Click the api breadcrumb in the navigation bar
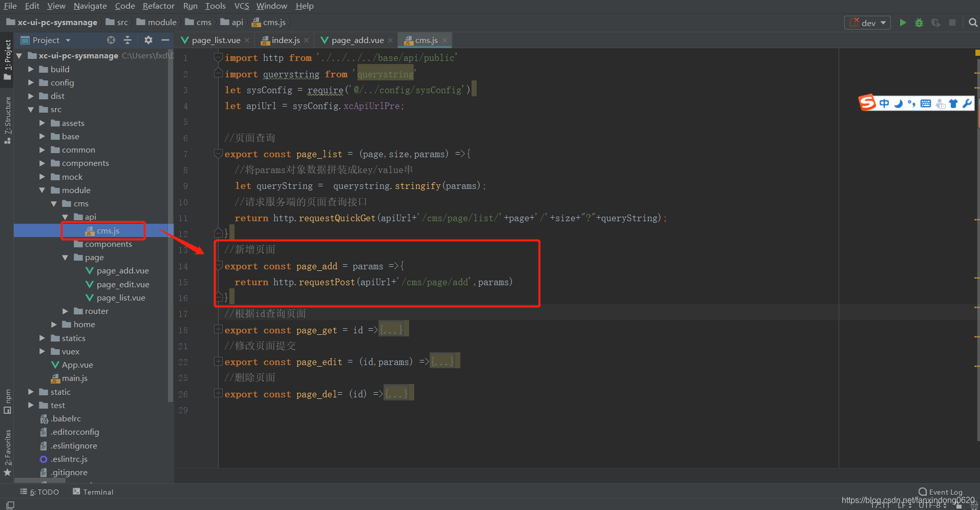Screen dimensions: 980x510 [231, 23]
